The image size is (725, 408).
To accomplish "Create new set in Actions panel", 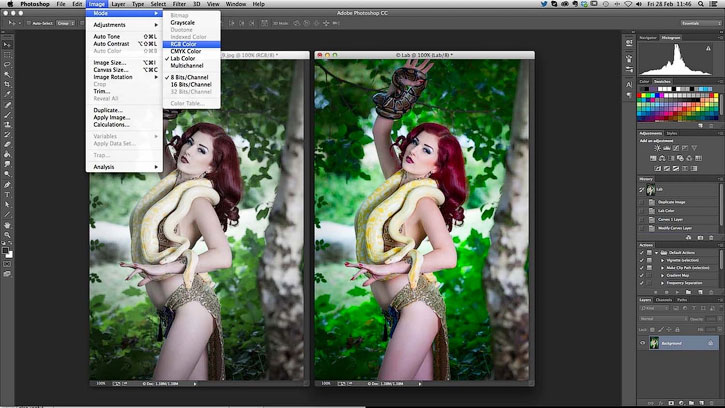I will (688, 292).
